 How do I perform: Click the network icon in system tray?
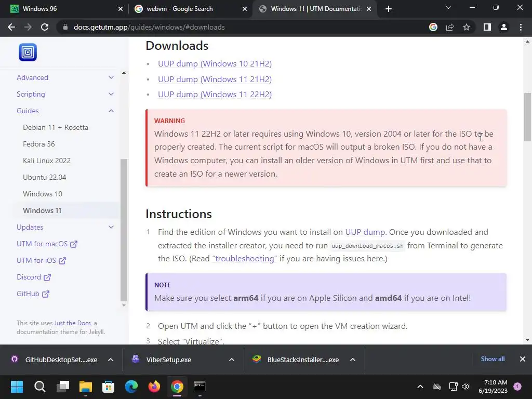[x=453, y=387]
